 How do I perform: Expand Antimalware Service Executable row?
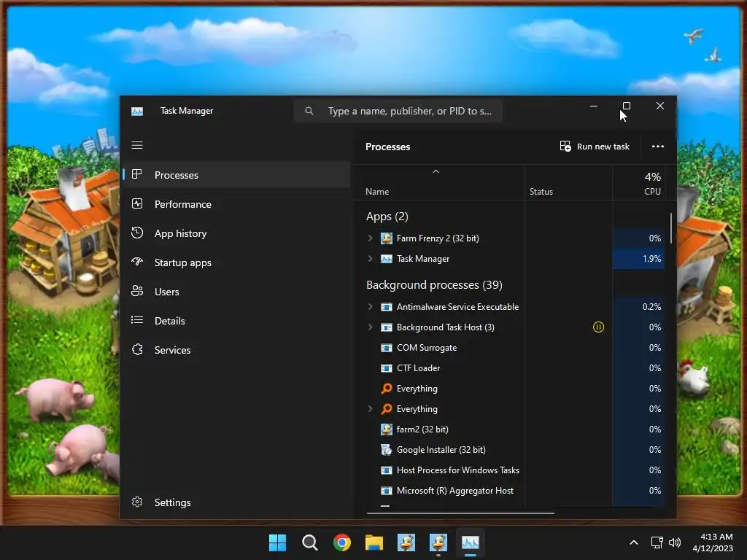coord(370,307)
